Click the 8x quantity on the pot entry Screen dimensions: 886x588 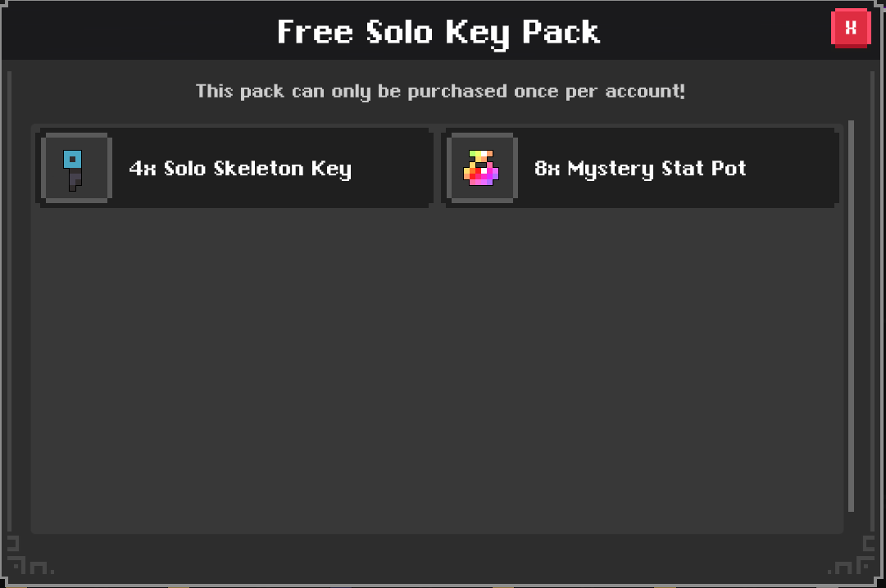tap(548, 169)
